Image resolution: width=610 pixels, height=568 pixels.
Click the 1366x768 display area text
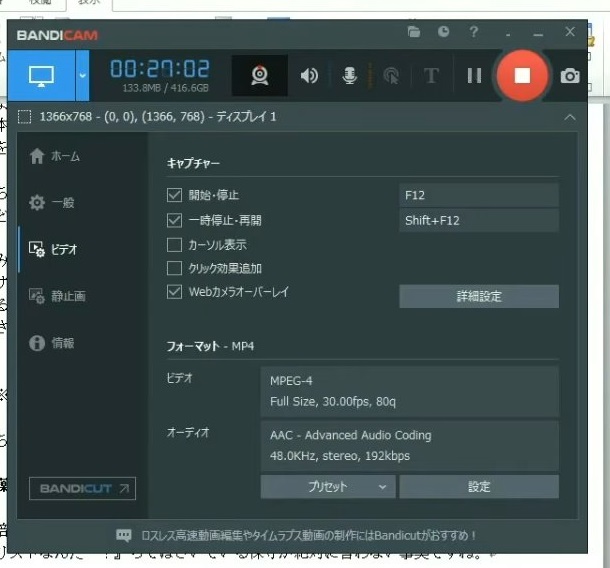coord(158,117)
